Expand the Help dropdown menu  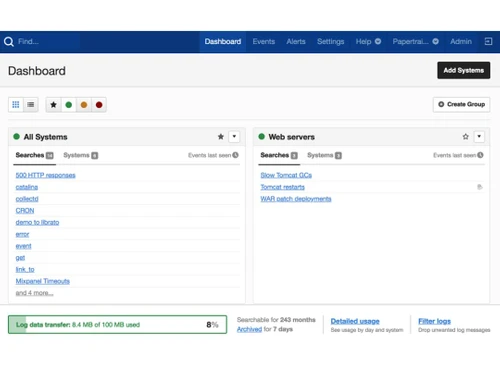pyautogui.click(x=368, y=42)
